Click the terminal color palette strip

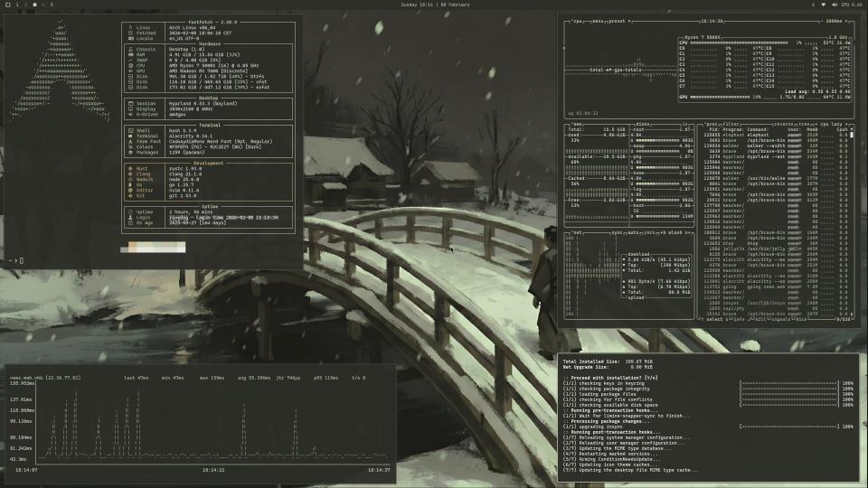pyautogui.click(x=153, y=247)
